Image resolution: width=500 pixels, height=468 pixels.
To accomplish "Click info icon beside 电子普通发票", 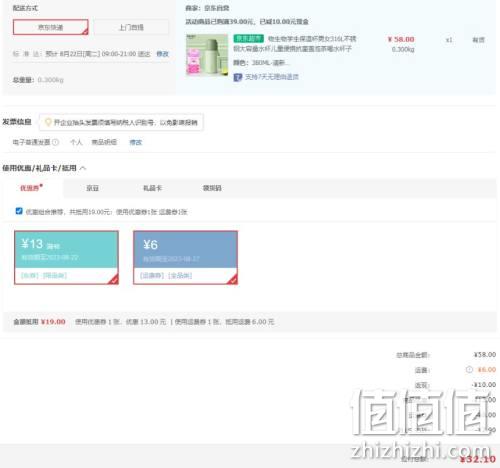I will 56,142.
